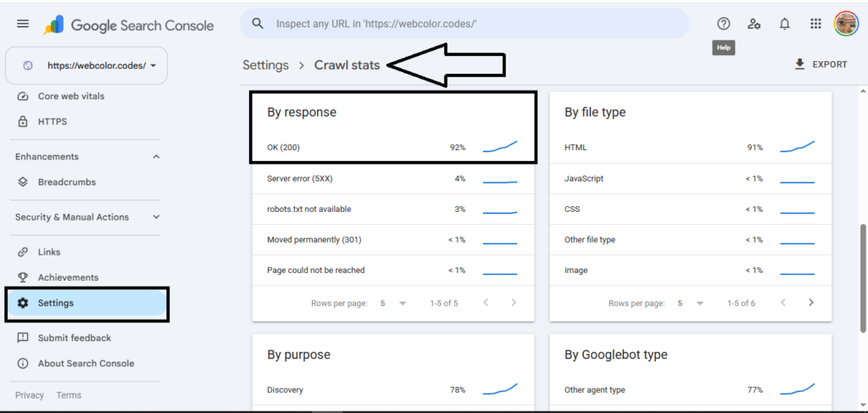This screenshot has height=413, width=868.
Task: Open the Google apps grid
Action: (x=815, y=24)
